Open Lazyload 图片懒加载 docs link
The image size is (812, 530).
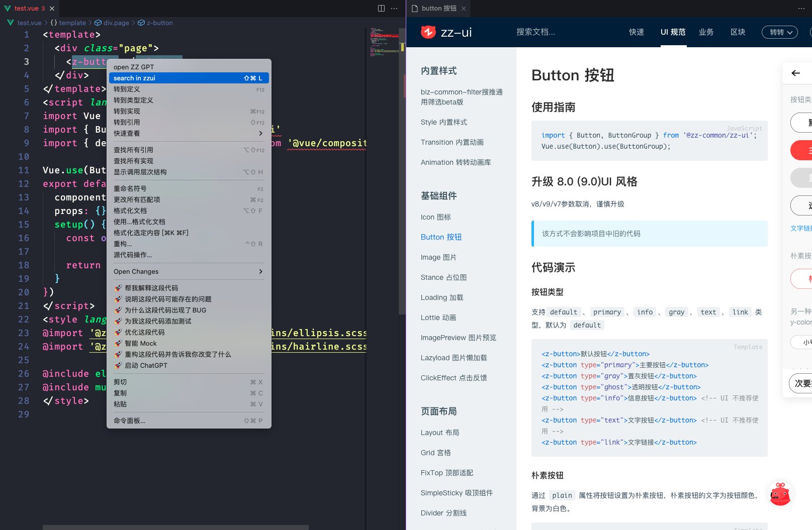tap(454, 358)
